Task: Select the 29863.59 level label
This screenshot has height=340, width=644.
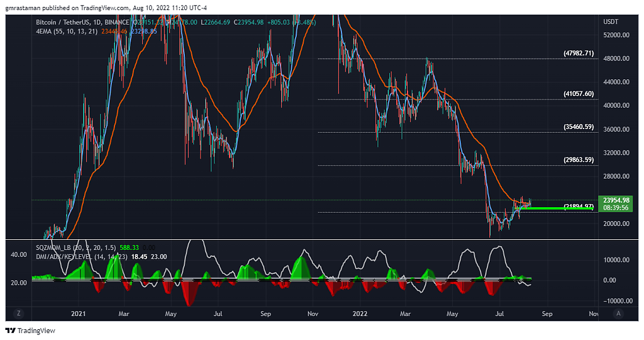Action: (579, 160)
